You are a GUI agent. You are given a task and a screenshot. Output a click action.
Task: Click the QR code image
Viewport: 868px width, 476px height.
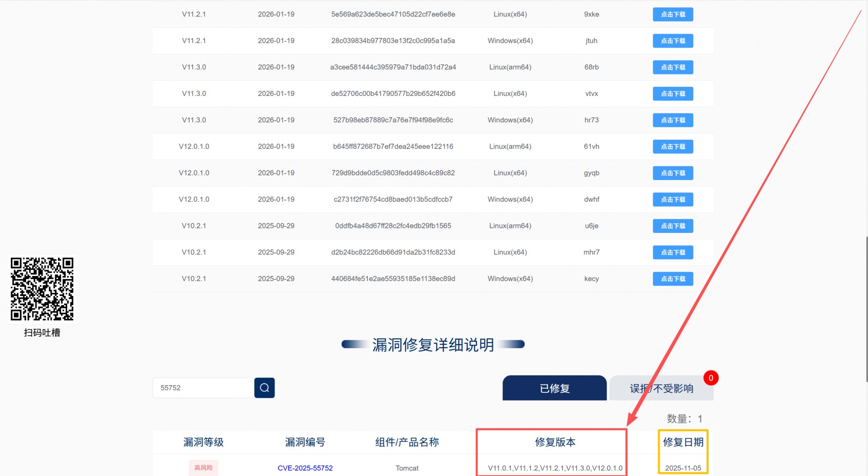point(42,289)
